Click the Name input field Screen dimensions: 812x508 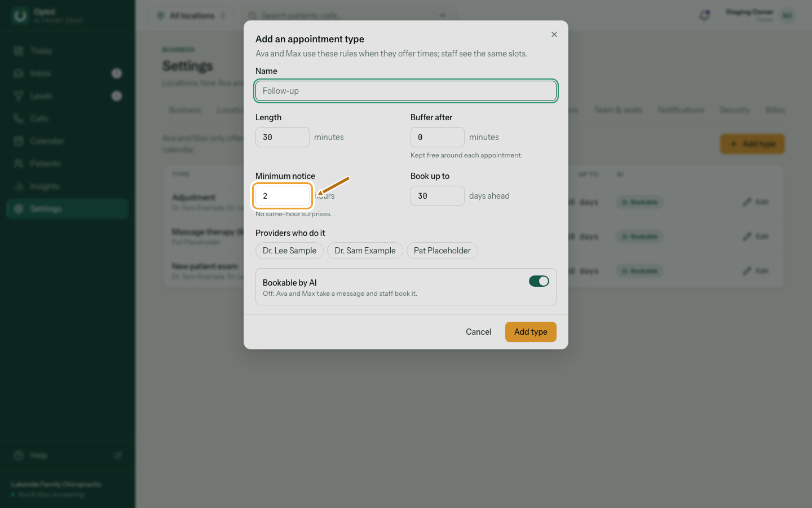(406, 91)
